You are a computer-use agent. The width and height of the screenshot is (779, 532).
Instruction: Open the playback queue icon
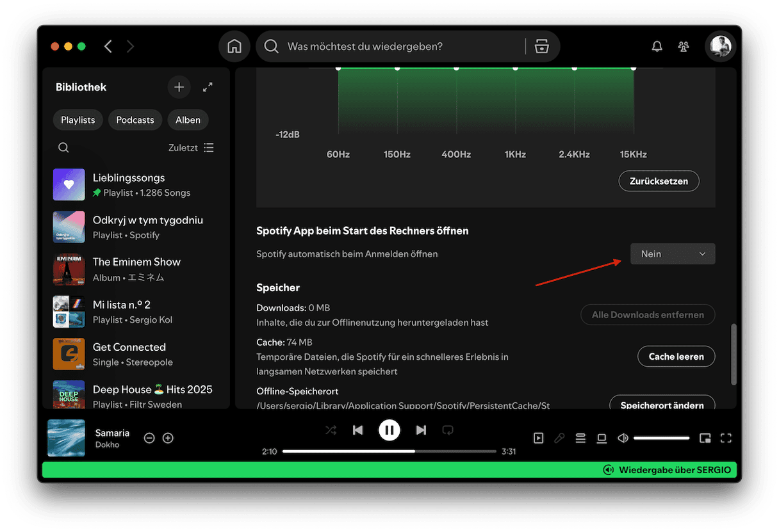tap(580, 438)
